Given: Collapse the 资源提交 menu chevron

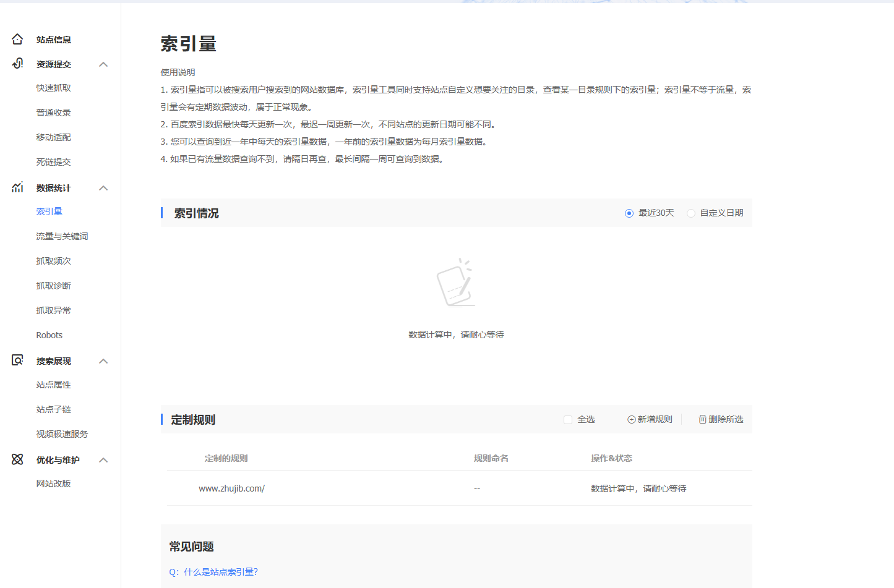Looking at the screenshot, I should (103, 64).
